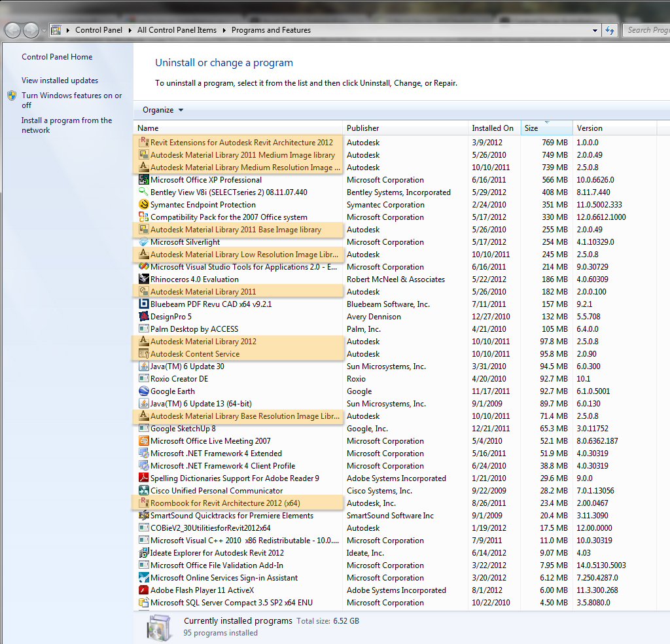Click the installed programs thumbnail in details pane

[x=160, y=628]
